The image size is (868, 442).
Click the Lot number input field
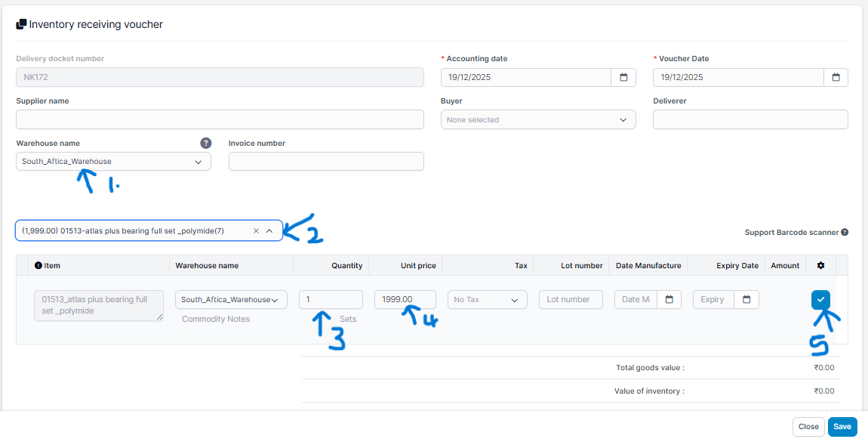tap(571, 300)
